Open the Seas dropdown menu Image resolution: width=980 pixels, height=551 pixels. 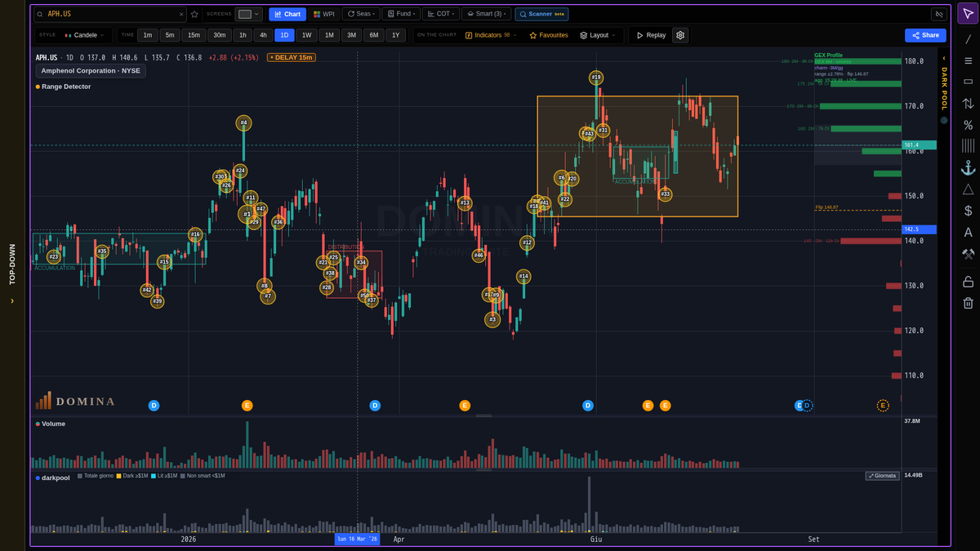pos(359,14)
